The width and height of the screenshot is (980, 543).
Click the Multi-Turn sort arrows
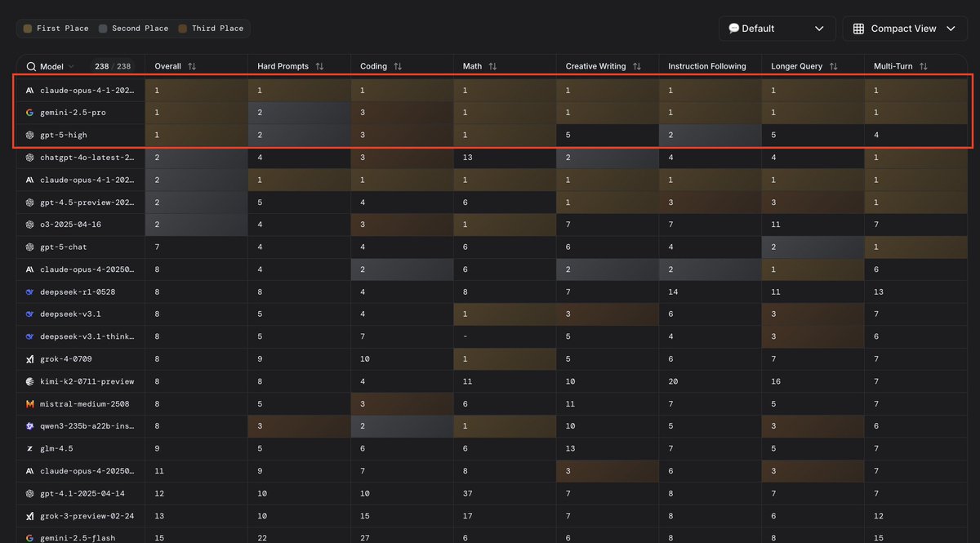tap(922, 66)
